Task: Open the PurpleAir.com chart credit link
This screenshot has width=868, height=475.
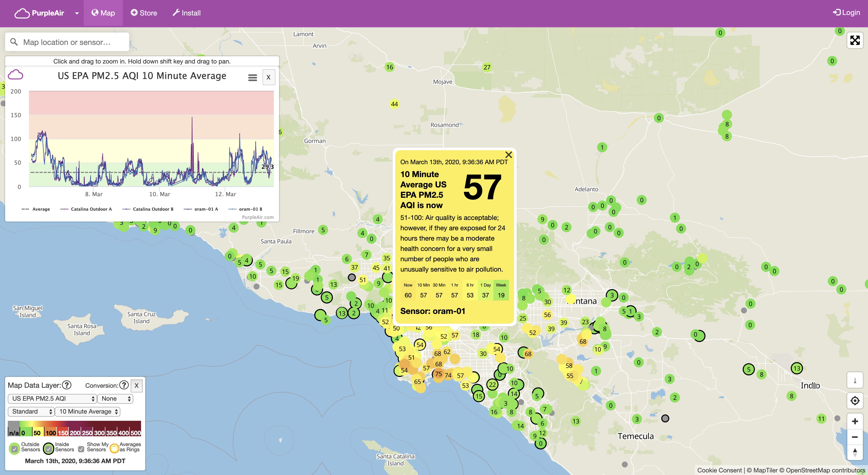Action: click(x=258, y=217)
